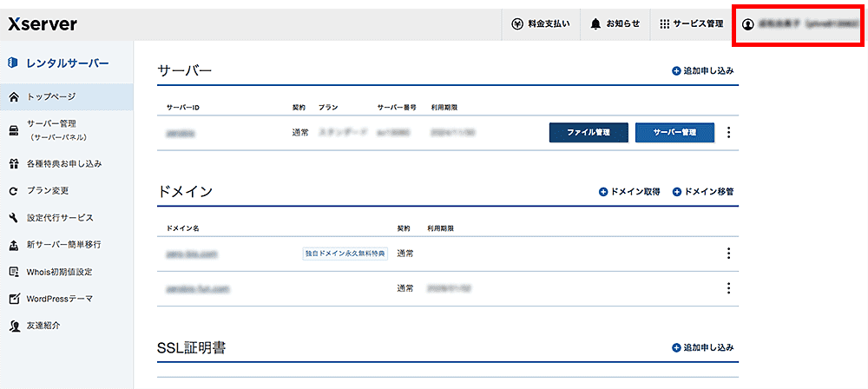Click the blue サーバー管理 button
Screen dimensions: 868x389
pos(674,133)
